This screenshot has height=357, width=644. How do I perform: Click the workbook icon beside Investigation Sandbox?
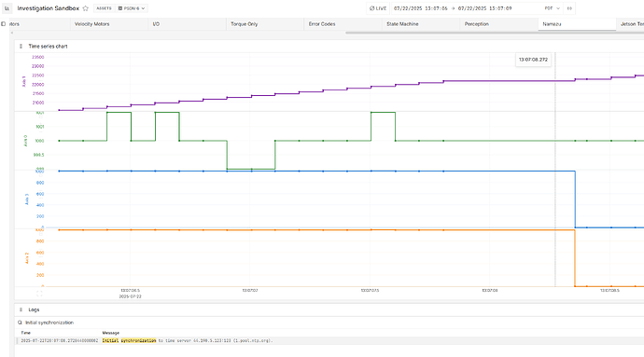pos(7,8)
